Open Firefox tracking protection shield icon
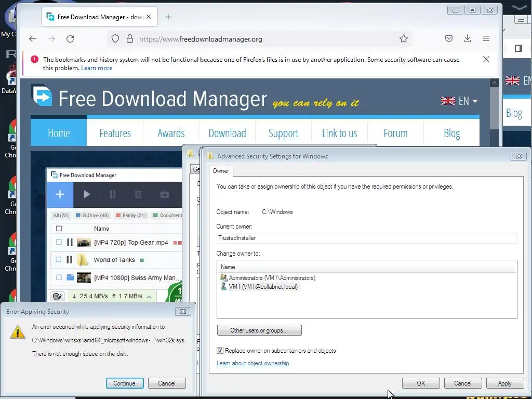 [115, 38]
